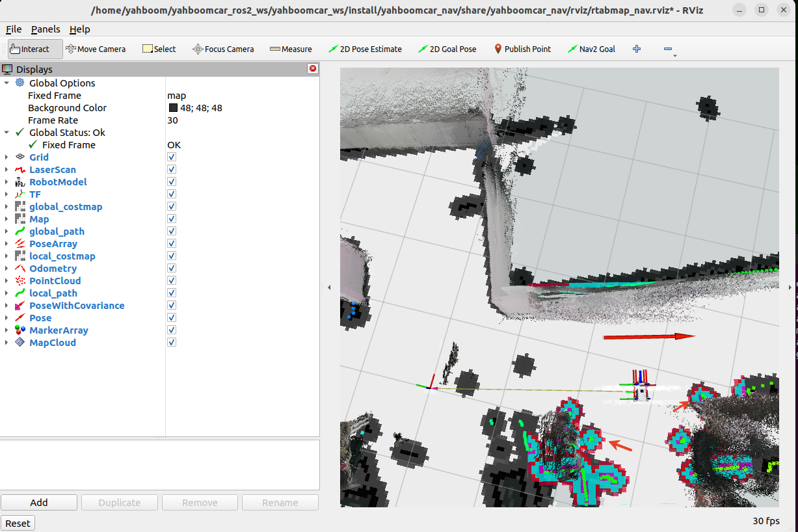Select the 2D Goal Pose tool
This screenshot has width=798, height=532.
pos(447,49)
